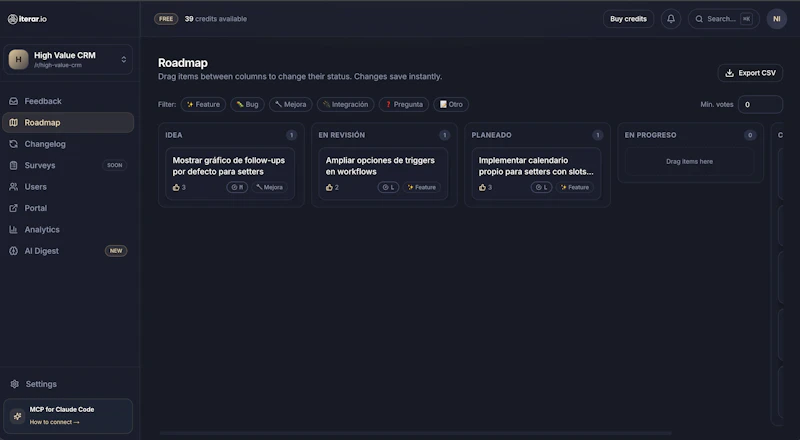Open the notifications bell

671,19
